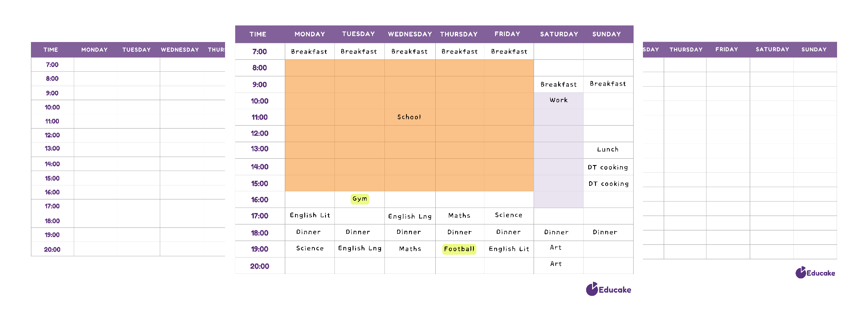Screen dimensions: 868x314
Task: Click Sunday's Breakfast entry at 9:00
Action: [608, 84]
